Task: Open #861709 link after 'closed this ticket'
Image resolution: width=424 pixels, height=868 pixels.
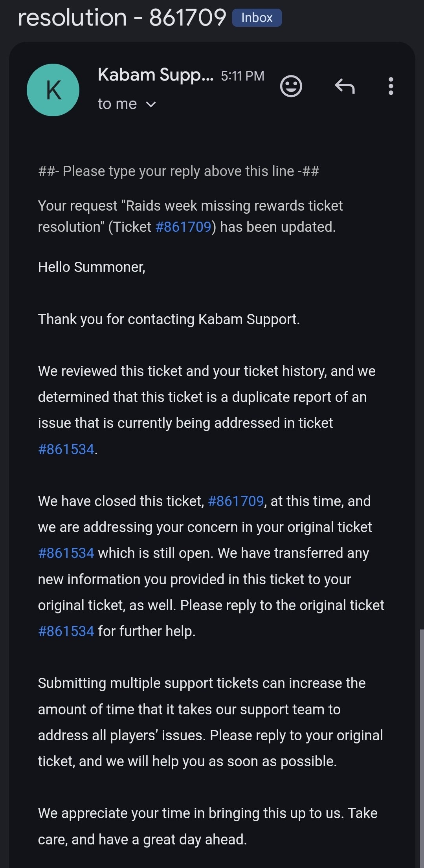Action: point(235,501)
